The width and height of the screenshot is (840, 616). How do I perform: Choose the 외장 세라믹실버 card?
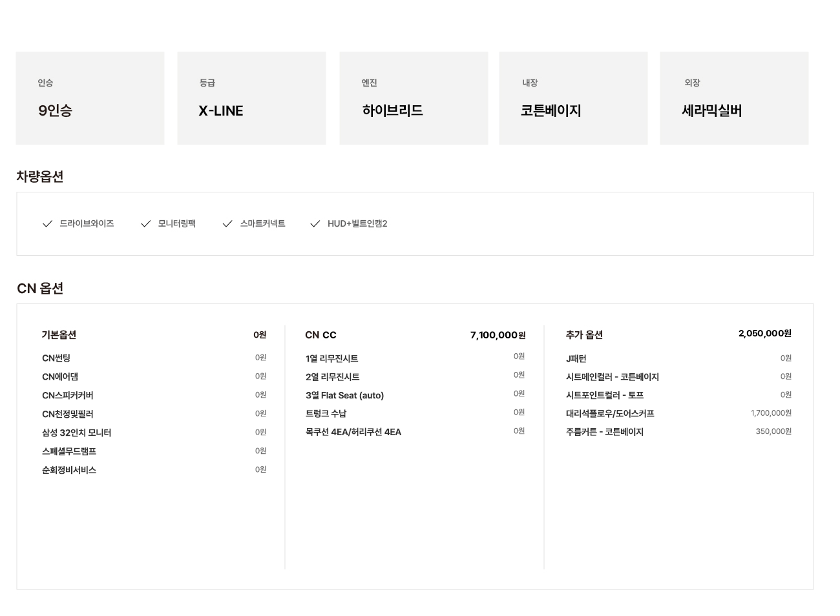[x=734, y=98]
